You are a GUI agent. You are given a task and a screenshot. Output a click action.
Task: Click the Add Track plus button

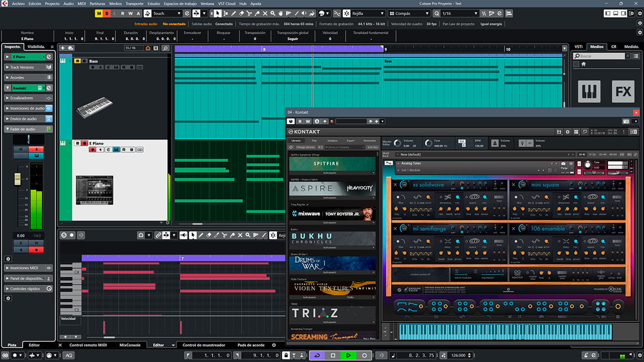pos(63,48)
